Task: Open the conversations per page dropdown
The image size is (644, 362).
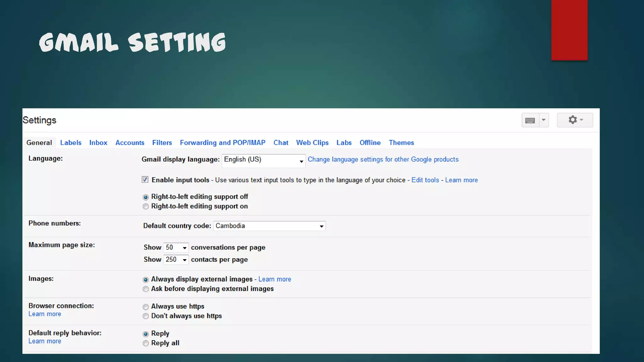Action: (176, 248)
